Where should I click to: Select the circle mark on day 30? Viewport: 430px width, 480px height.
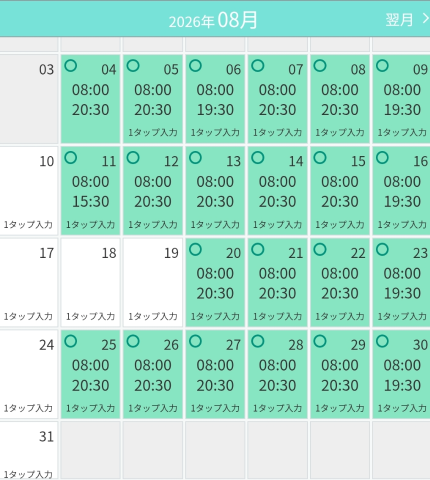(382, 341)
